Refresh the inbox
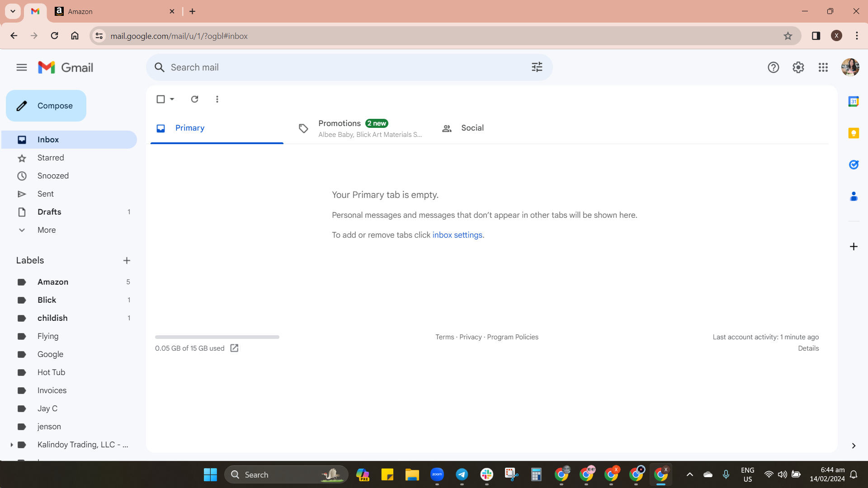Viewport: 868px width, 488px height. point(194,99)
